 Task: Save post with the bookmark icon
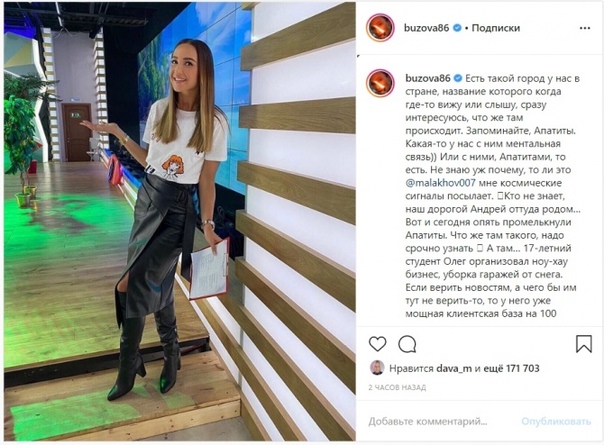coord(584,344)
